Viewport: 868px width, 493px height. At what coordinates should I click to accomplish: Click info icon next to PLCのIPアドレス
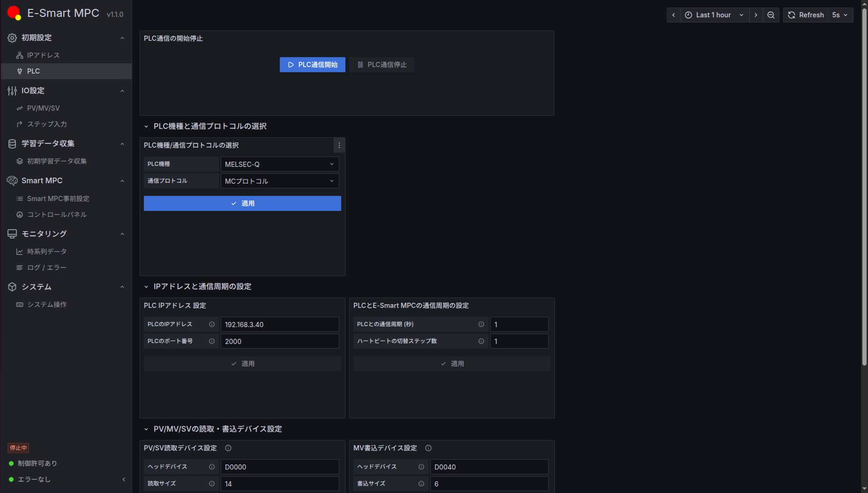pos(212,324)
